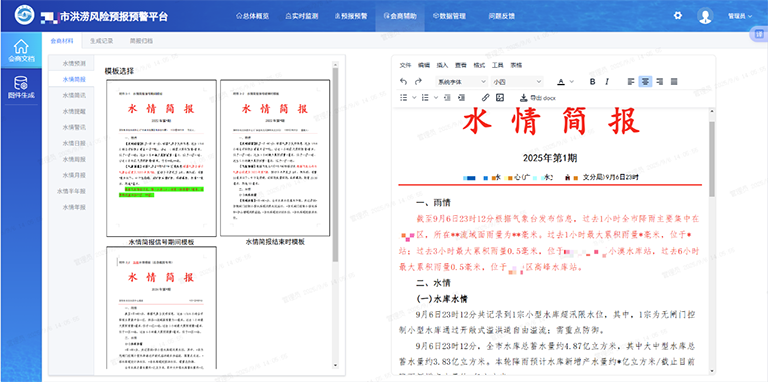
Task: Align text right
Action: click(x=659, y=82)
